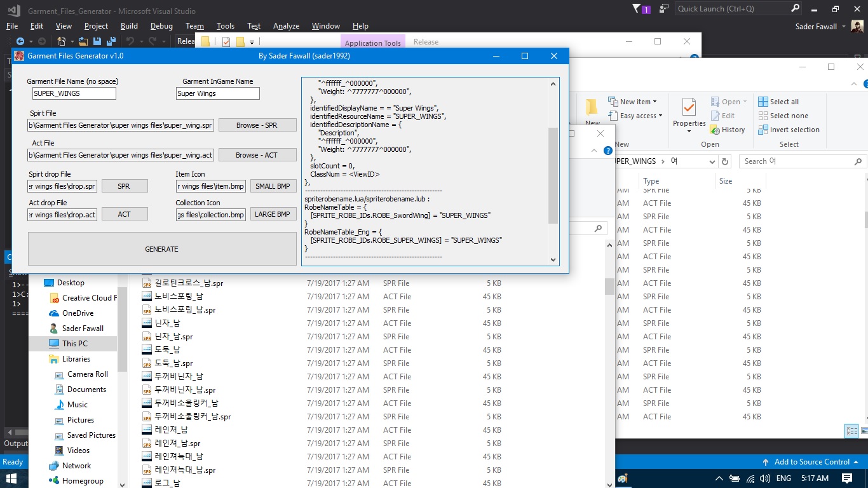Show hidden system tray icons chevron

719,478
